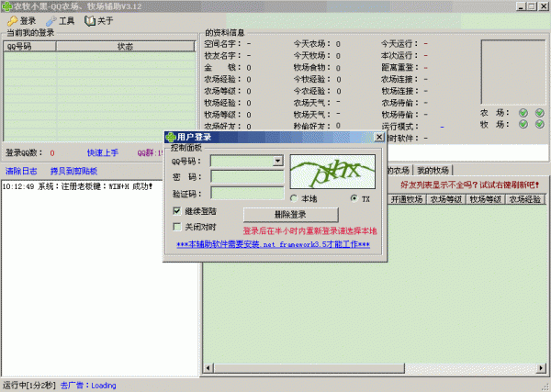Image resolution: width=551 pixels, height=392 pixels.
Task: Select the TX radio option
Action: pos(354,199)
